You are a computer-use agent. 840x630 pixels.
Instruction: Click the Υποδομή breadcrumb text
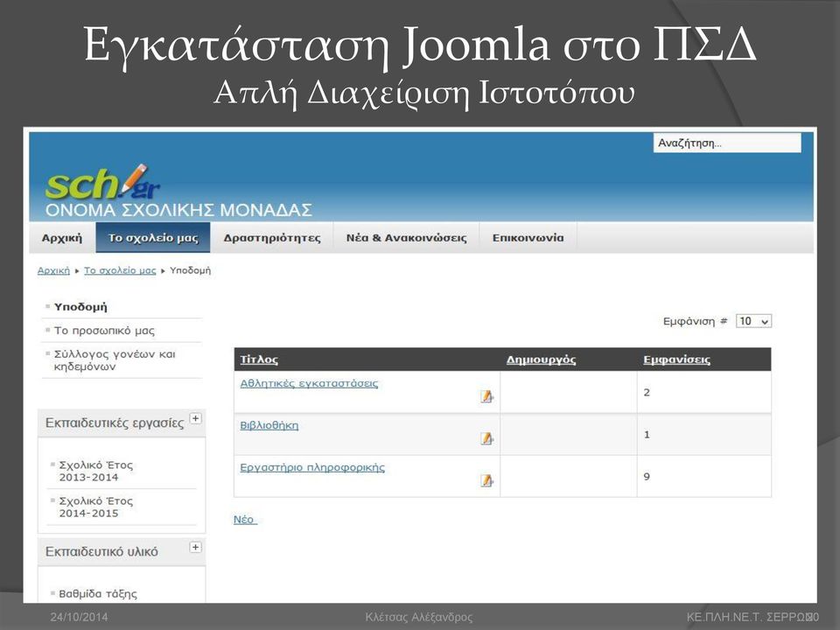pyautogui.click(x=190, y=270)
